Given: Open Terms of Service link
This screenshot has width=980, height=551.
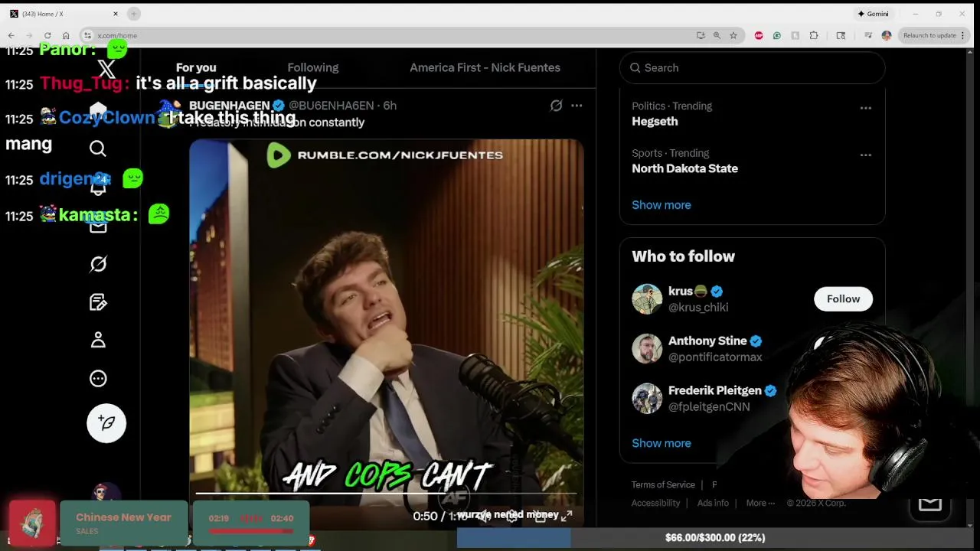Looking at the screenshot, I should [x=663, y=484].
